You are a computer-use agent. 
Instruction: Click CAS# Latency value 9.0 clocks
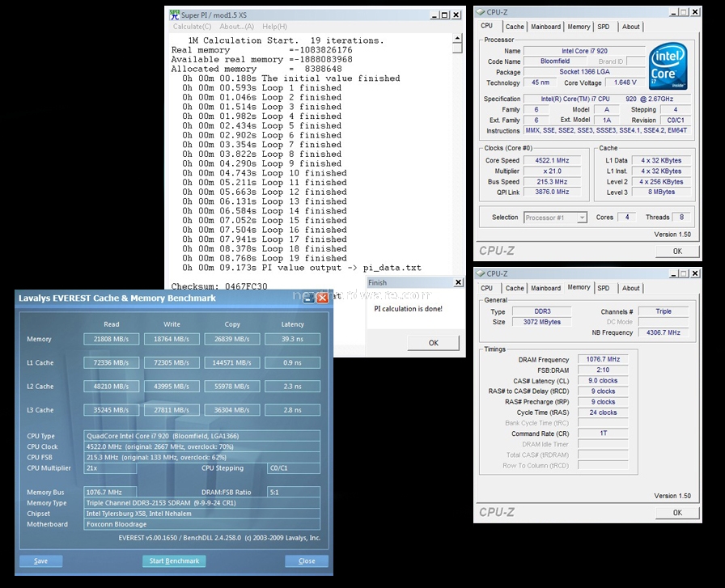coord(603,380)
